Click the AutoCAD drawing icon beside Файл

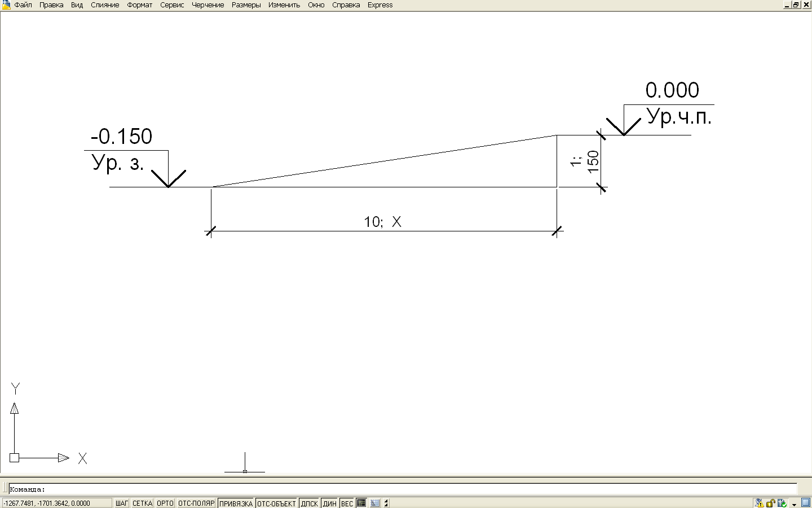[x=6, y=5]
